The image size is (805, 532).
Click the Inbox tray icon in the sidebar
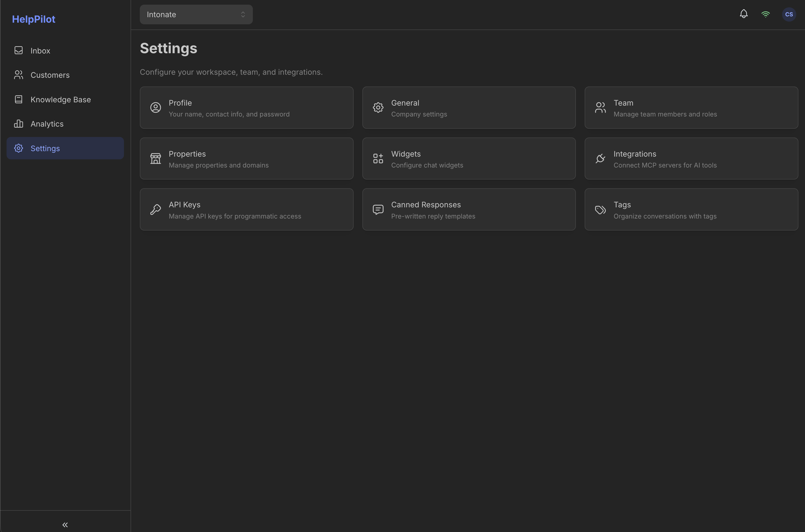click(x=19, y=50)
